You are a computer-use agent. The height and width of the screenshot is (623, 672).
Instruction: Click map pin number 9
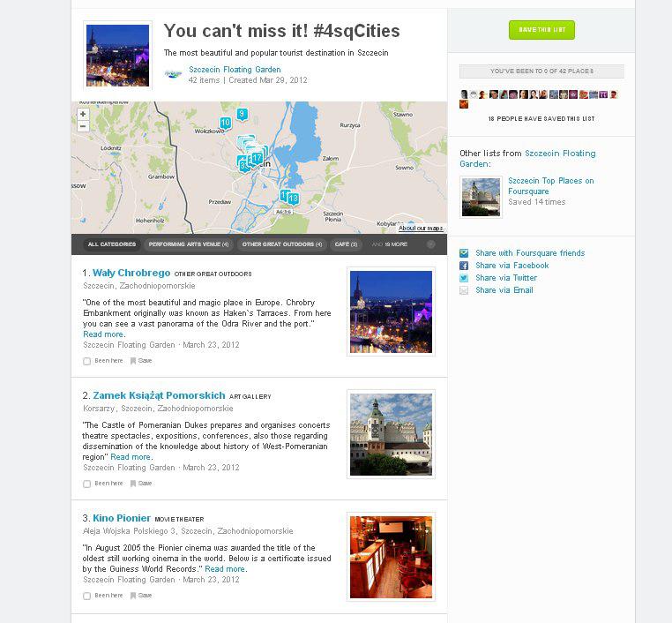tap(243, 114)
